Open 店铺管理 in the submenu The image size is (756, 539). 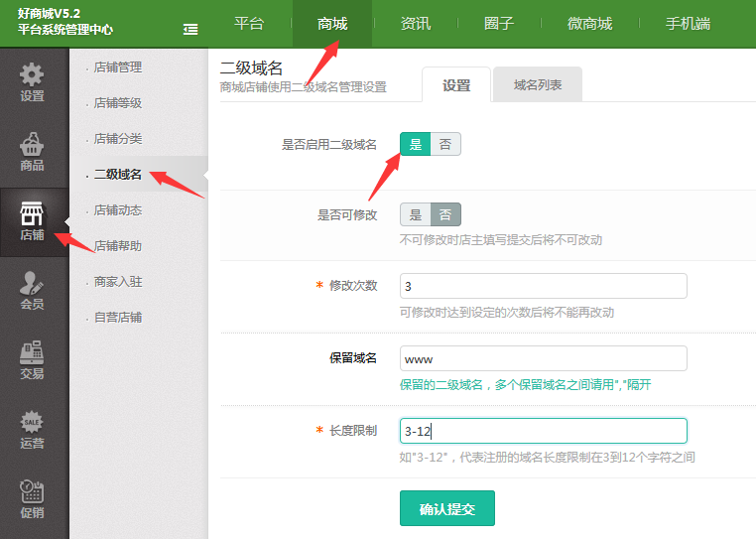(x=118, y=67)
